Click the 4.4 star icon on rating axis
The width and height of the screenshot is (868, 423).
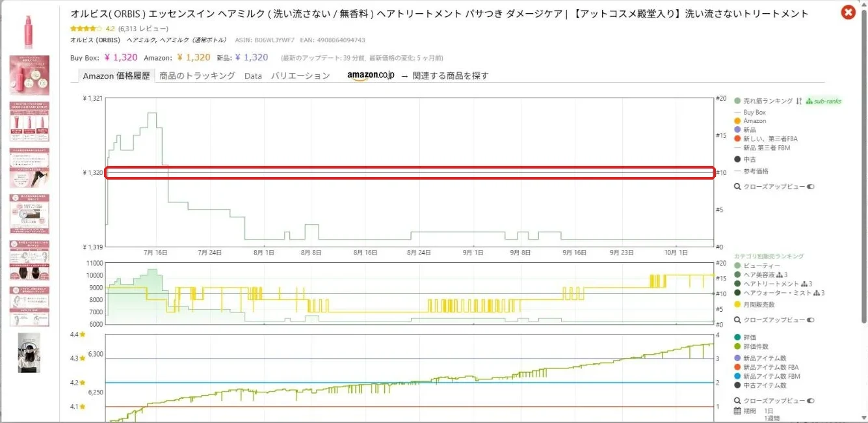(83, 334)
